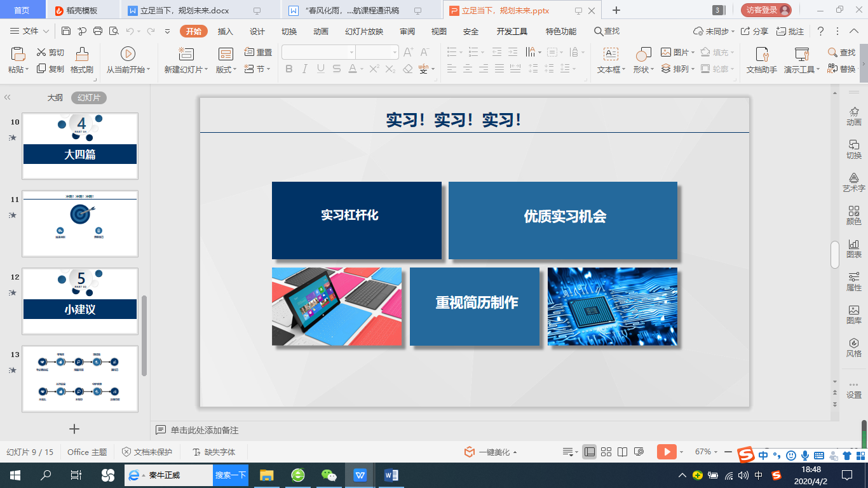
Task: Switch to Normal view in status bar
Action: [x=589, y=452]
